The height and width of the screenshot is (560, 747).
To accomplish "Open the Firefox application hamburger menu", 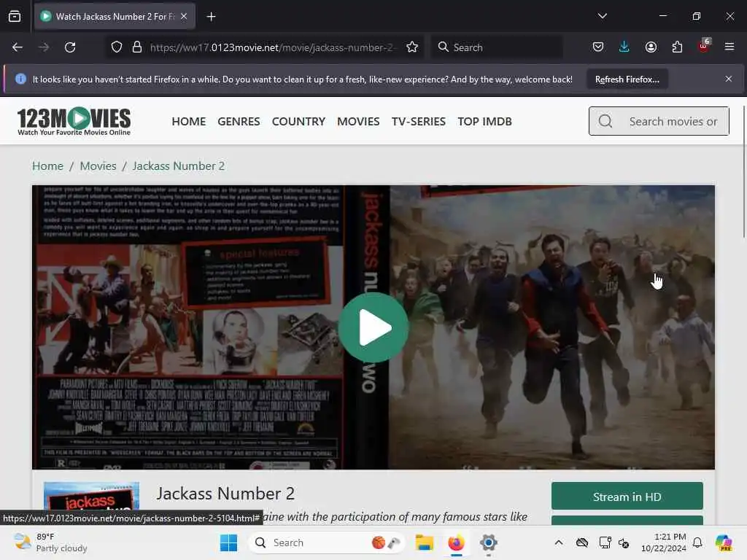I will coord(729,47).
